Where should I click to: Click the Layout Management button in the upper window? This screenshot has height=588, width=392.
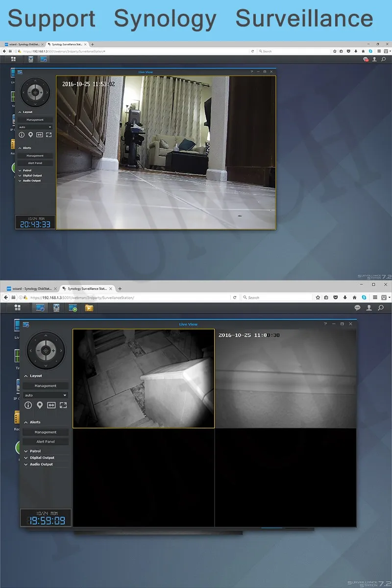[35, 120]
